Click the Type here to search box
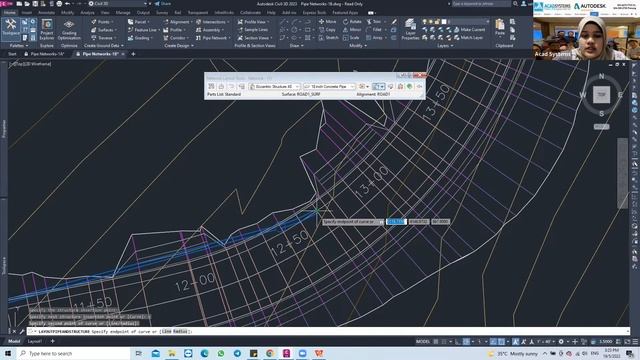The image size is (640, 360). tap(73, 353)
